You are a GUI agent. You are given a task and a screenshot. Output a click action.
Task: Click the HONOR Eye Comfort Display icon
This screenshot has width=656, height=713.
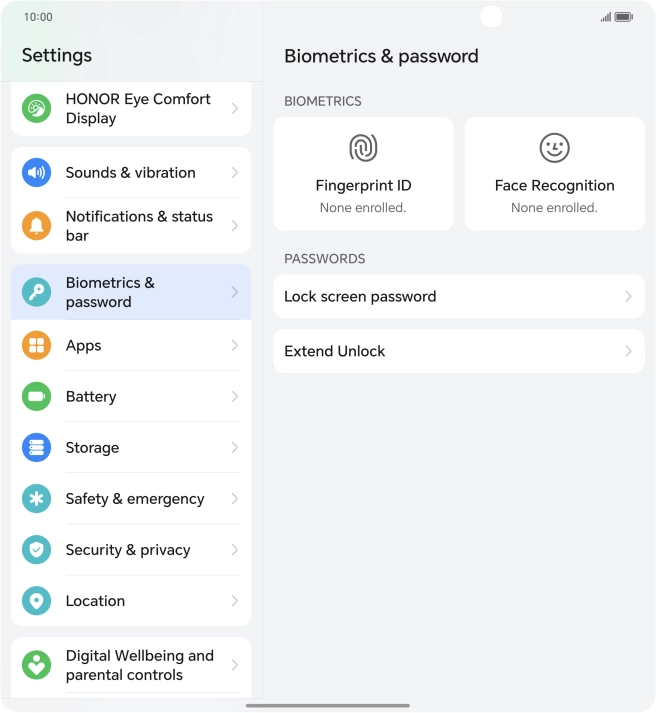coord(37,108)
